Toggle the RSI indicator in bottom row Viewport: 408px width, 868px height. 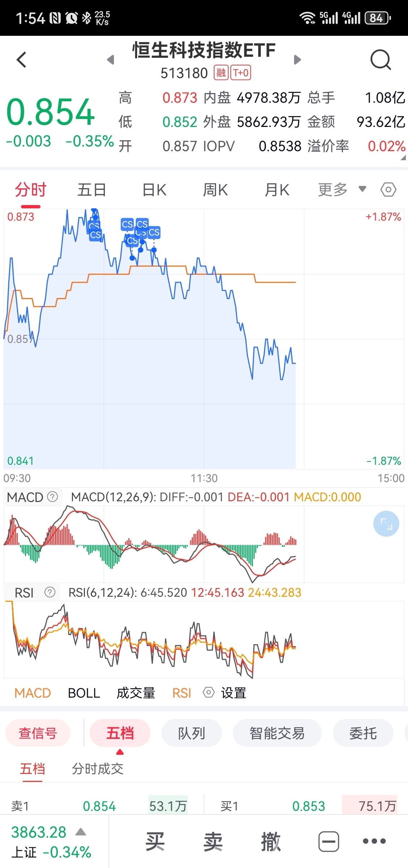[182, 693]
